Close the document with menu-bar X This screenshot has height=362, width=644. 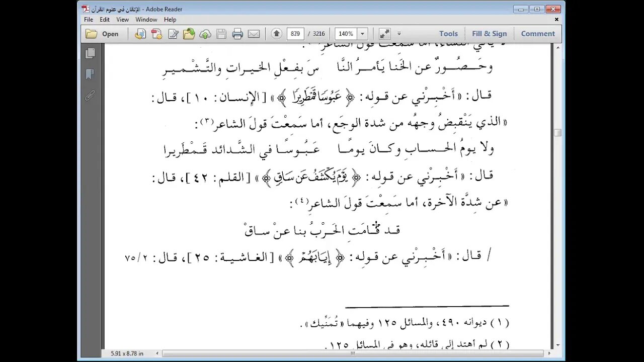click(x=556, y=20)
